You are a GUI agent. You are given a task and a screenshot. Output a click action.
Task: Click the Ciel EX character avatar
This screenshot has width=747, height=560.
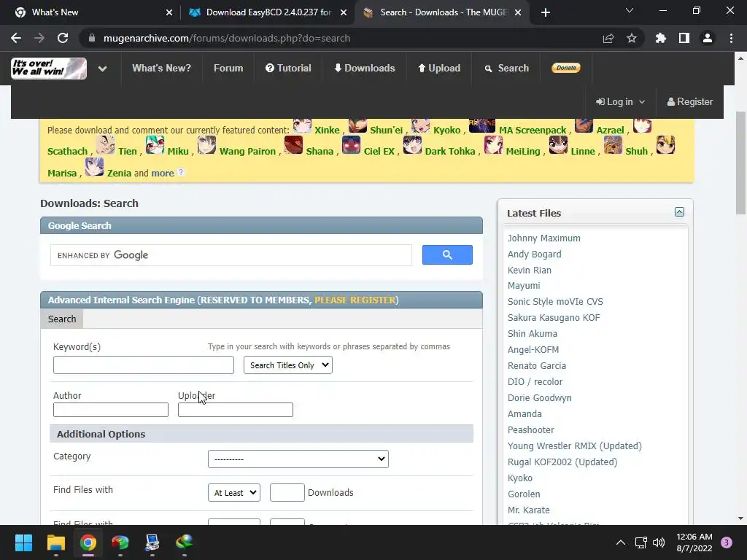pyautogui.click(x=351, y=145)
